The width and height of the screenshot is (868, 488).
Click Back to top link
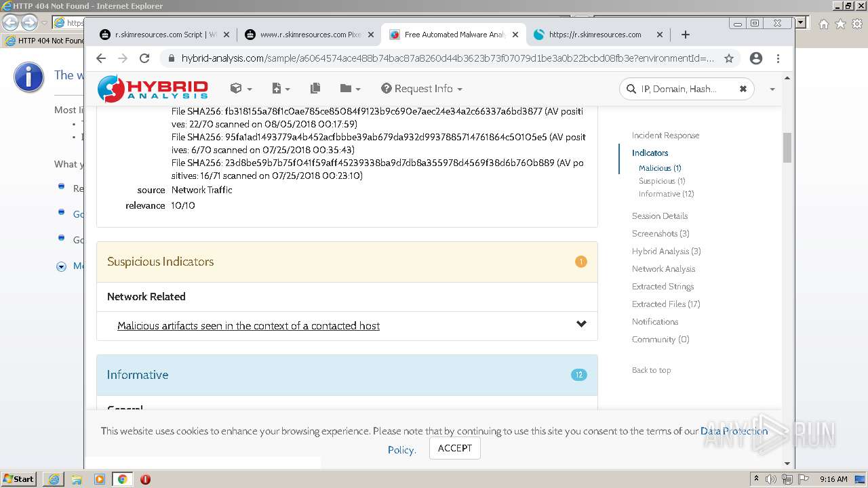coord(651,370)
